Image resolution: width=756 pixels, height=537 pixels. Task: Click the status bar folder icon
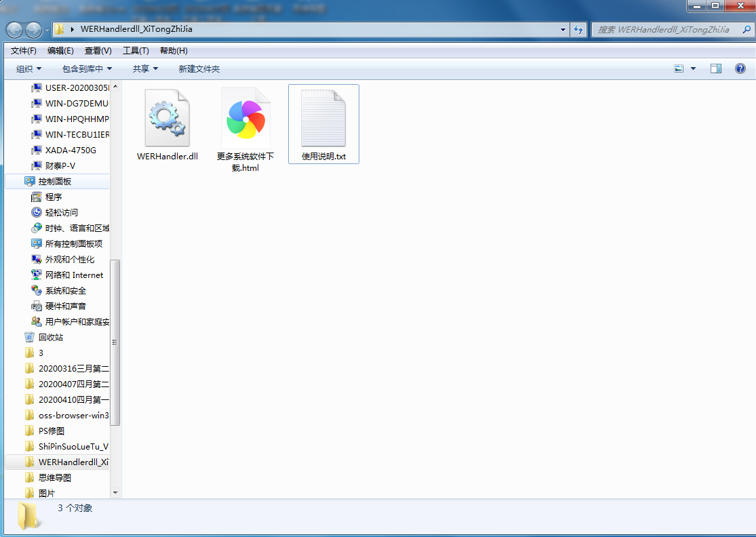tap(28, 516)
